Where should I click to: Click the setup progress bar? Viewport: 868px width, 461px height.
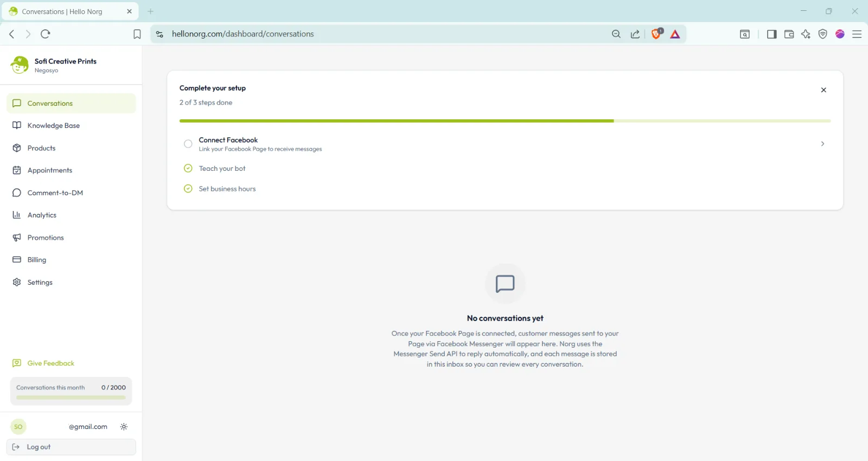pos(505,121)
